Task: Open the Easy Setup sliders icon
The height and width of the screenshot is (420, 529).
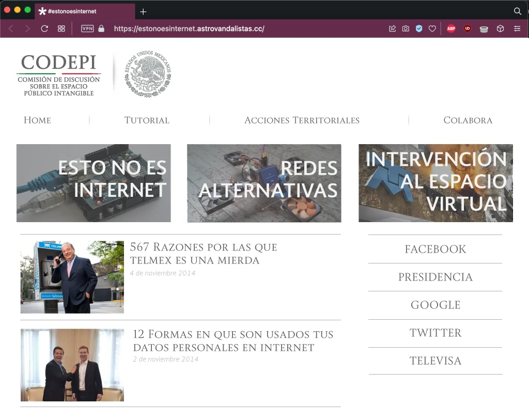Action: [517, 29]
